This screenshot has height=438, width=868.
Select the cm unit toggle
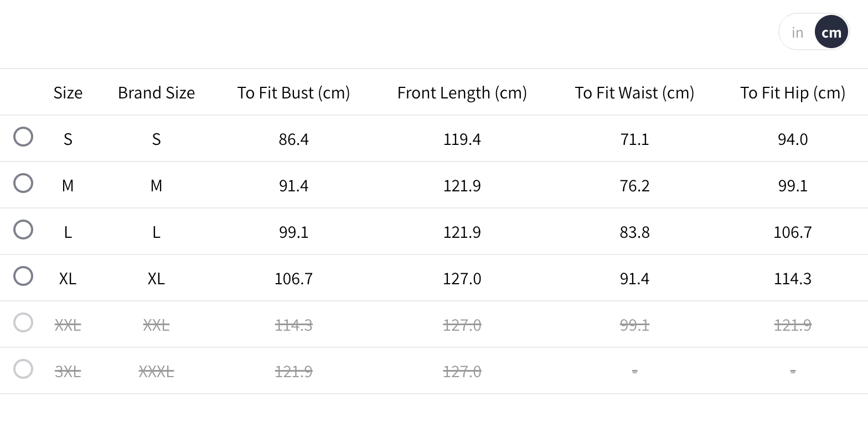click(x=831, y=33)
